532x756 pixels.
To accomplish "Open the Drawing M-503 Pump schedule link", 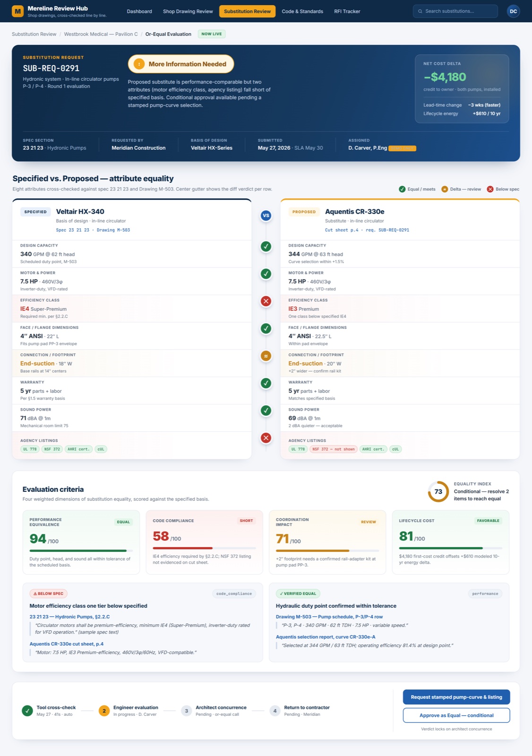I will coord(329,617).
